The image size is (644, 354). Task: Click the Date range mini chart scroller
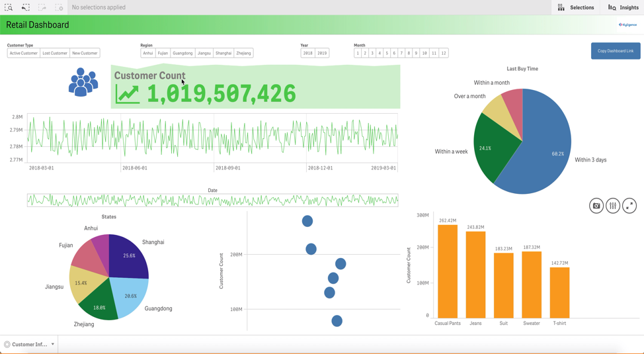tap(212, 200)
